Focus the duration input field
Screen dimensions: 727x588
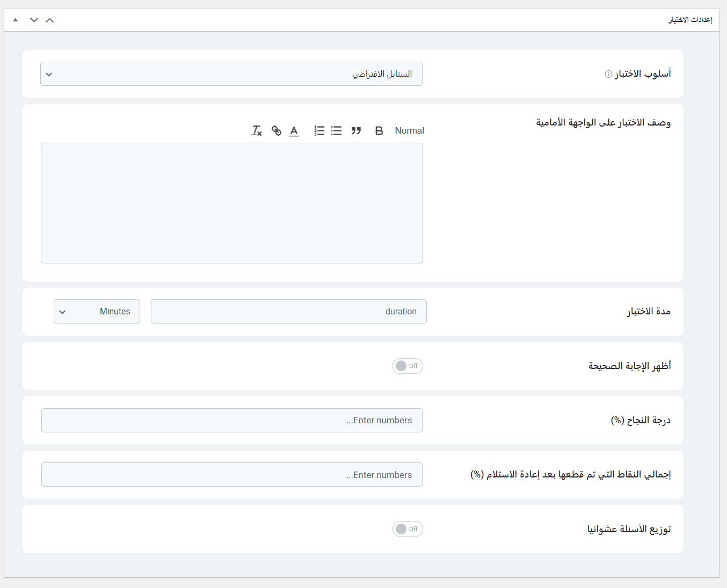[289, 312]
